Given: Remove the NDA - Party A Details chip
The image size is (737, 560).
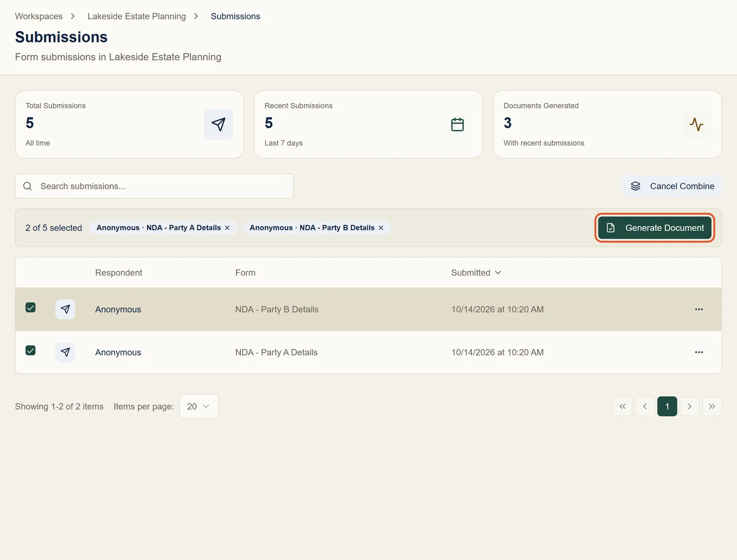Looking at the screenshot, I should [x=227, y=228].
